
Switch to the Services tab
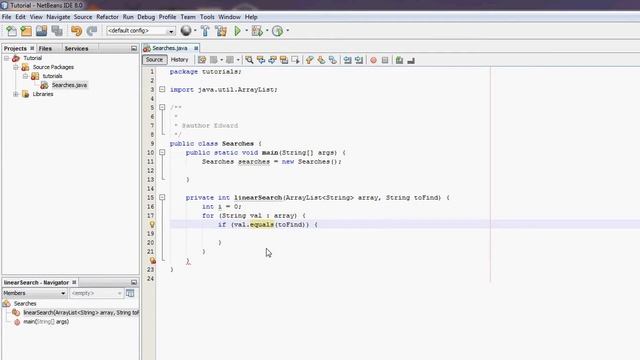point(76,48)
